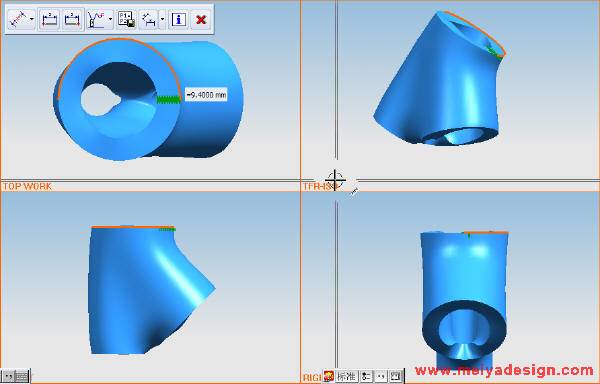
Task: Toggle the 标准 input mode button
Action: (x=346, y=376)
